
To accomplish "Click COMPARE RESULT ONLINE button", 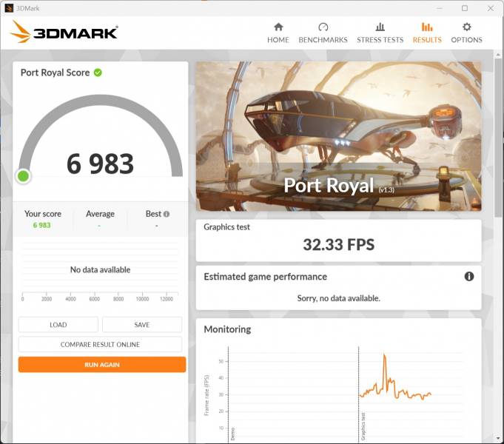I will click(x=100, y=344).
